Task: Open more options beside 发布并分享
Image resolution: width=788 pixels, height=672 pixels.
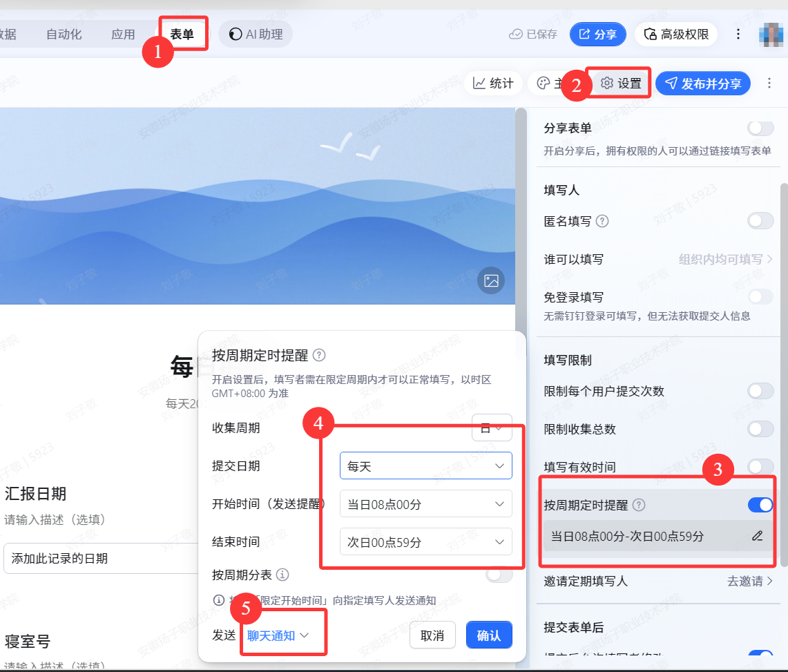Action: pyautogui.click(x=769, y=83)
